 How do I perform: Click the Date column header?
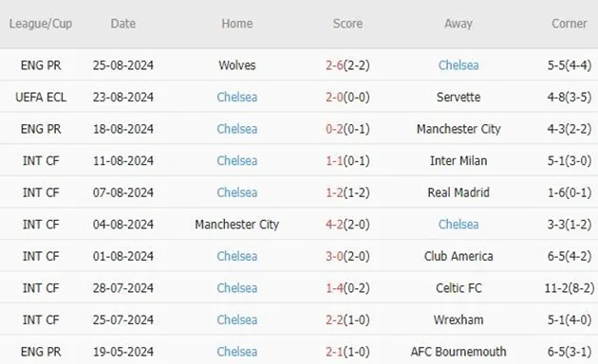pyautogui.click(x=123, y=24)
